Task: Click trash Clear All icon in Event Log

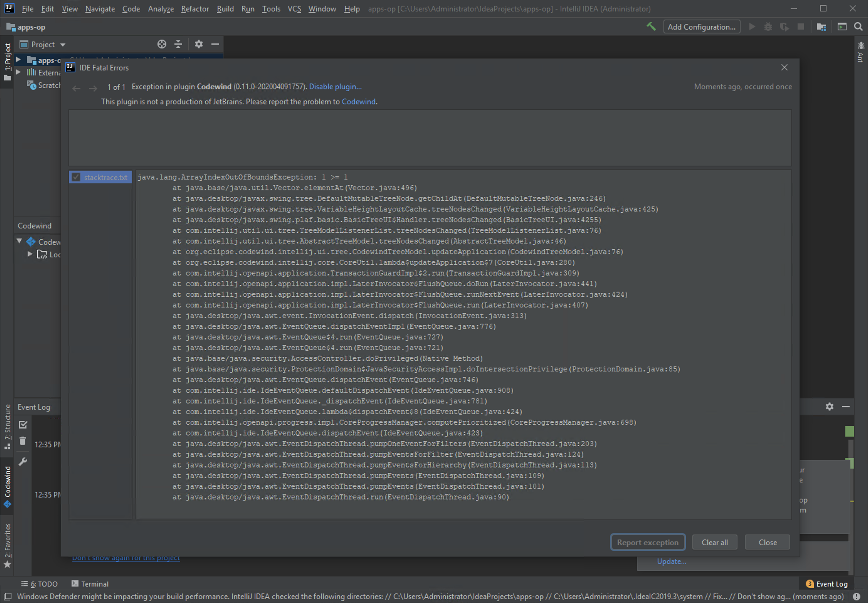Action: tap(23, 441)
